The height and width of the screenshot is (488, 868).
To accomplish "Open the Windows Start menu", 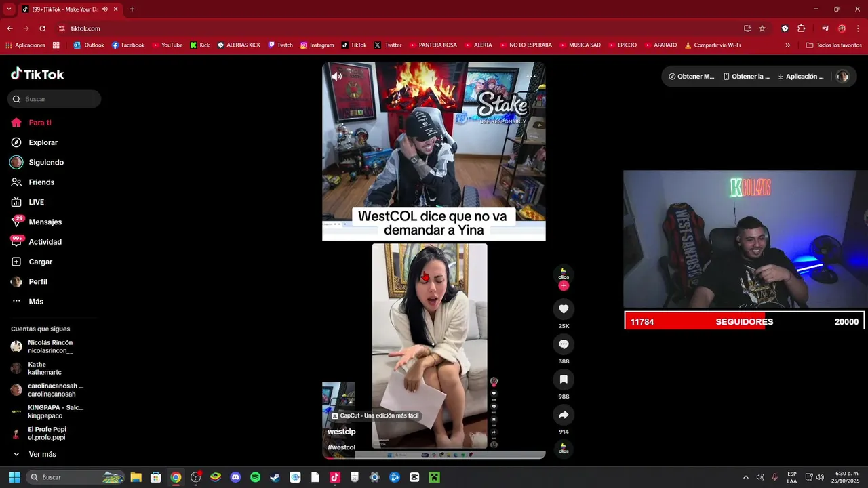I will (x=14, y=477).
